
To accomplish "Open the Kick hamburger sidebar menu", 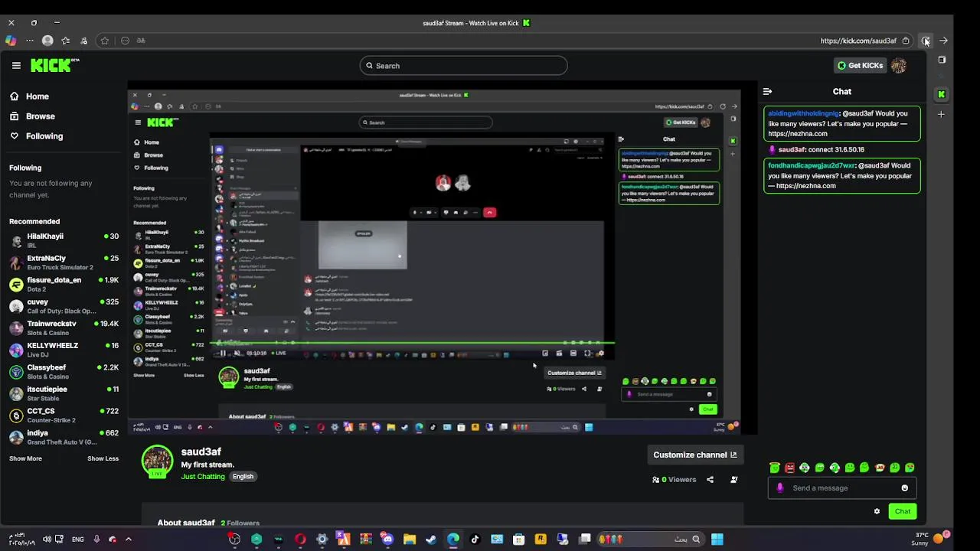I will point(16,66).
